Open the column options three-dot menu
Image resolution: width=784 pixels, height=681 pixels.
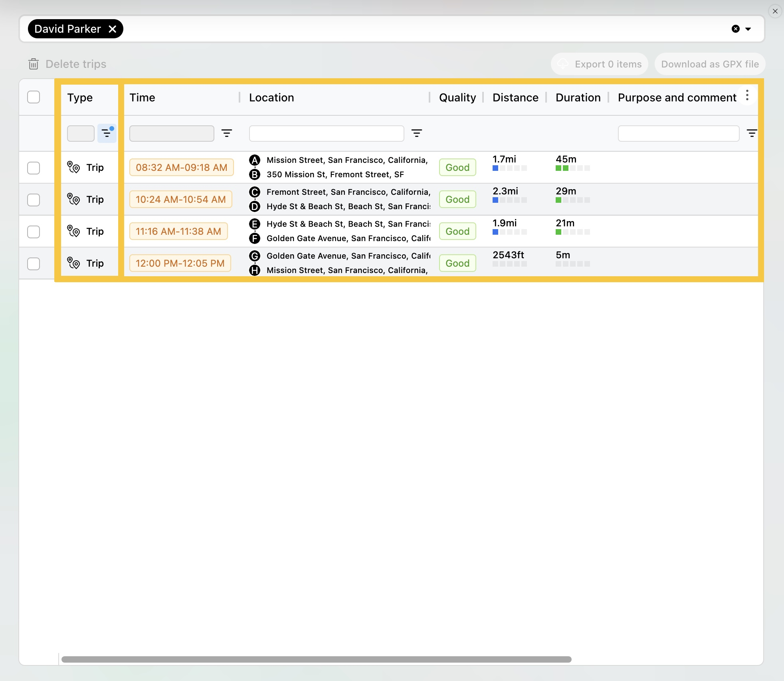[747, 95]
